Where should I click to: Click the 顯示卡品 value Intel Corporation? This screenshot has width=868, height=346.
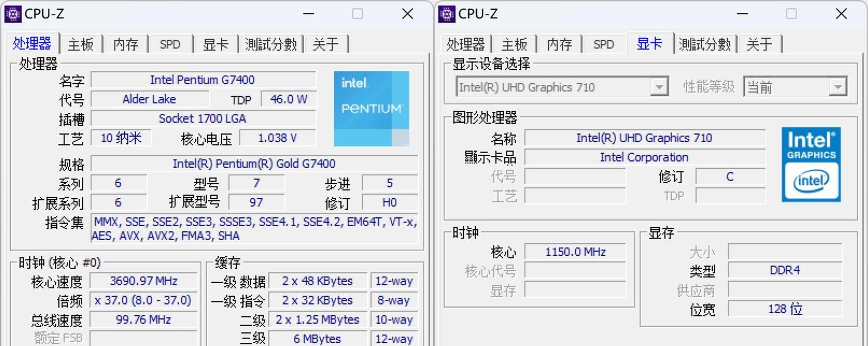click(x=645, y=157)
